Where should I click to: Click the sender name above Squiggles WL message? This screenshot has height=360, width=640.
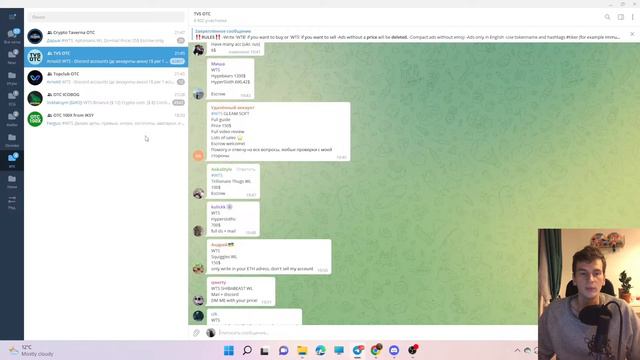[220, 244]
